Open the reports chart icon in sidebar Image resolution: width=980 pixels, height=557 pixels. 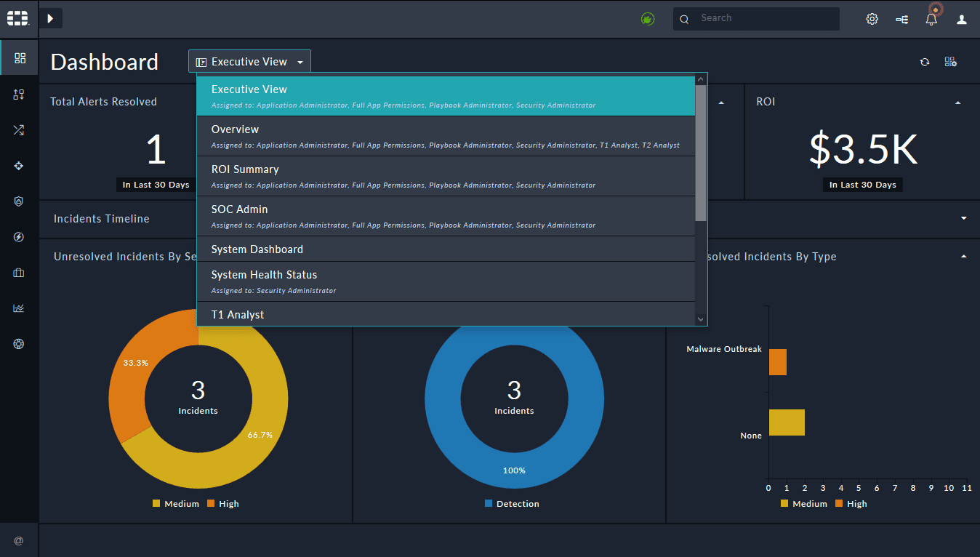pos(19,308)
